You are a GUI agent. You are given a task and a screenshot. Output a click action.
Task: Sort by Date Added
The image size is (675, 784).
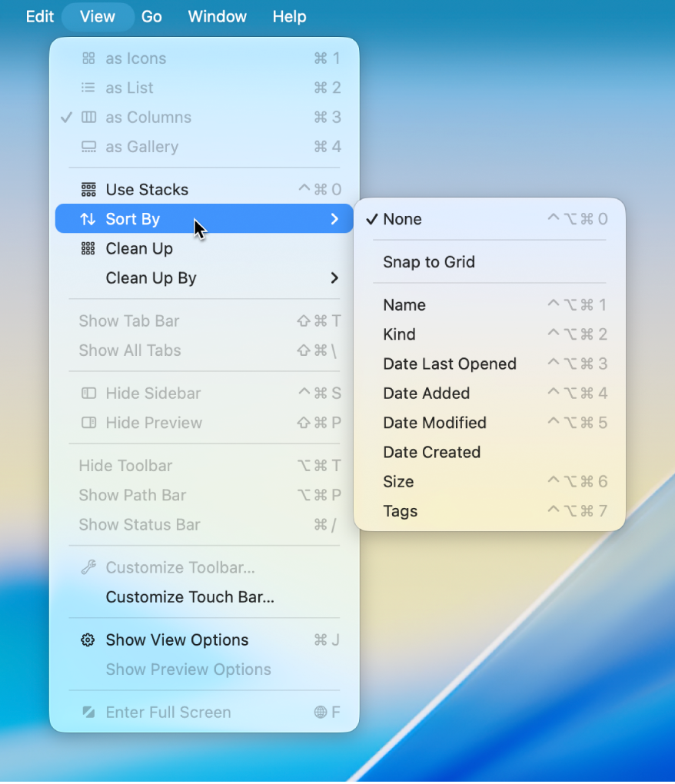click(490, 394)
